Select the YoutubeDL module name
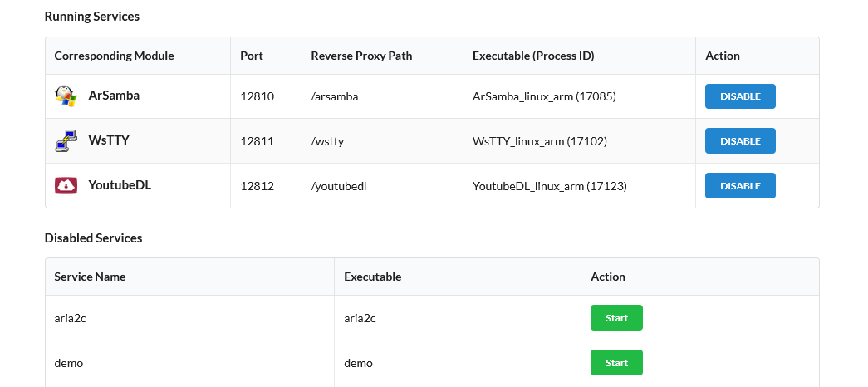 (x=120, y=185)
